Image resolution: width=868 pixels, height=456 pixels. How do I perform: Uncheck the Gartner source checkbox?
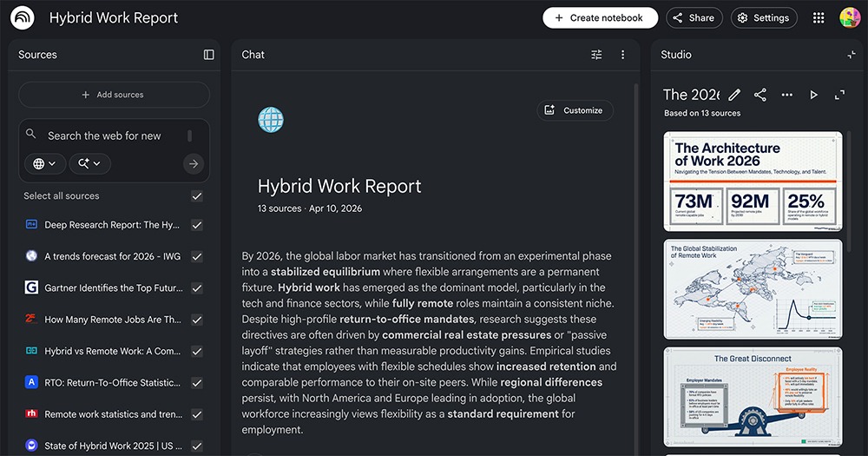click(197, 287)
